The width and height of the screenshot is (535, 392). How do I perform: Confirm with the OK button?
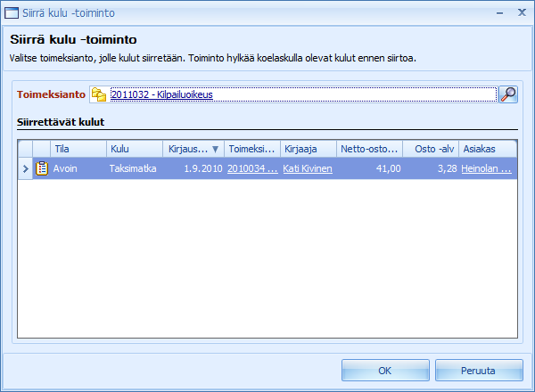click(385, 371)
